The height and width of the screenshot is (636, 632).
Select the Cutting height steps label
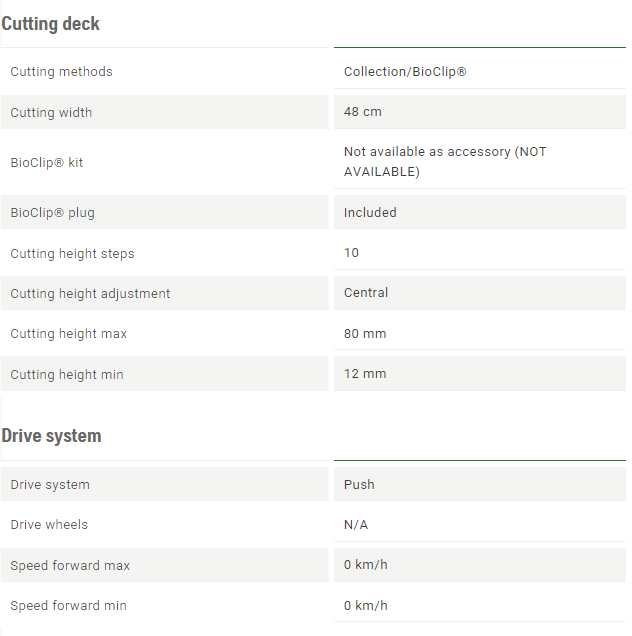click(72, 254)
